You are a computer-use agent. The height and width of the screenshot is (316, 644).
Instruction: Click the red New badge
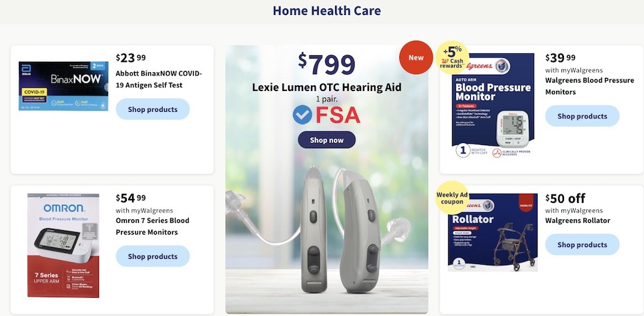(416, 57)
